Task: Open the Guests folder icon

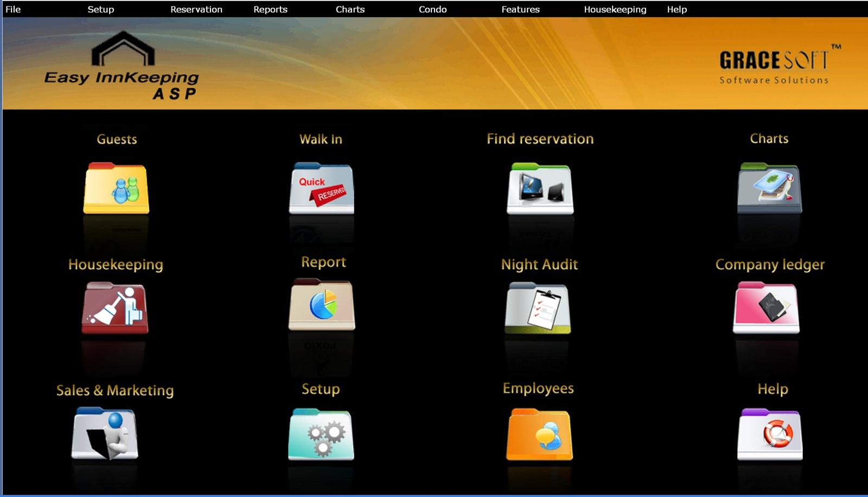Action: (x=116, y=189)
